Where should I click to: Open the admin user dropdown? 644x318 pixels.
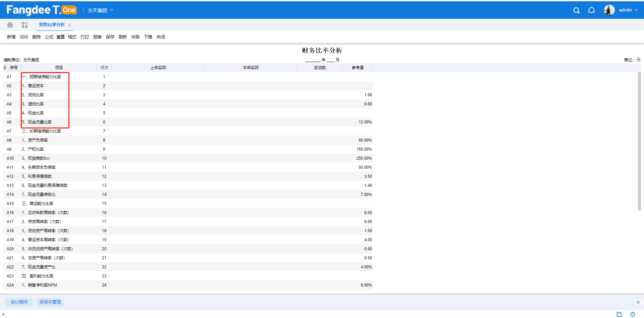coord(628,10)
